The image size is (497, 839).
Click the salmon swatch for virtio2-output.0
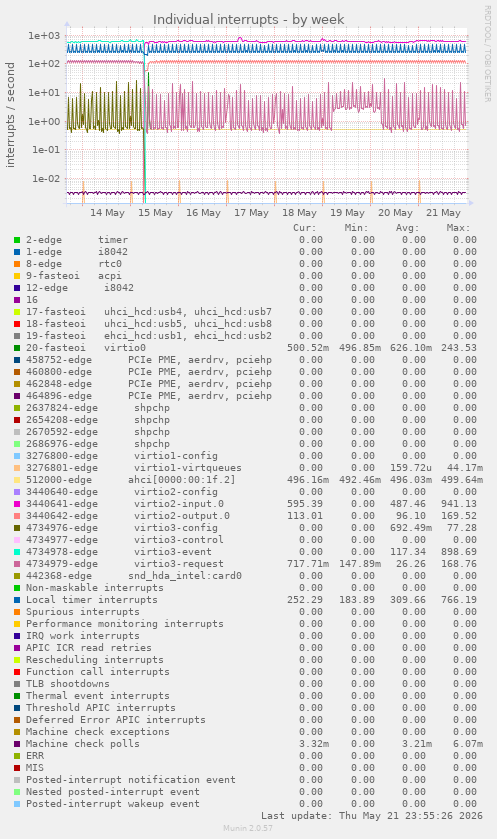[17, 516]
